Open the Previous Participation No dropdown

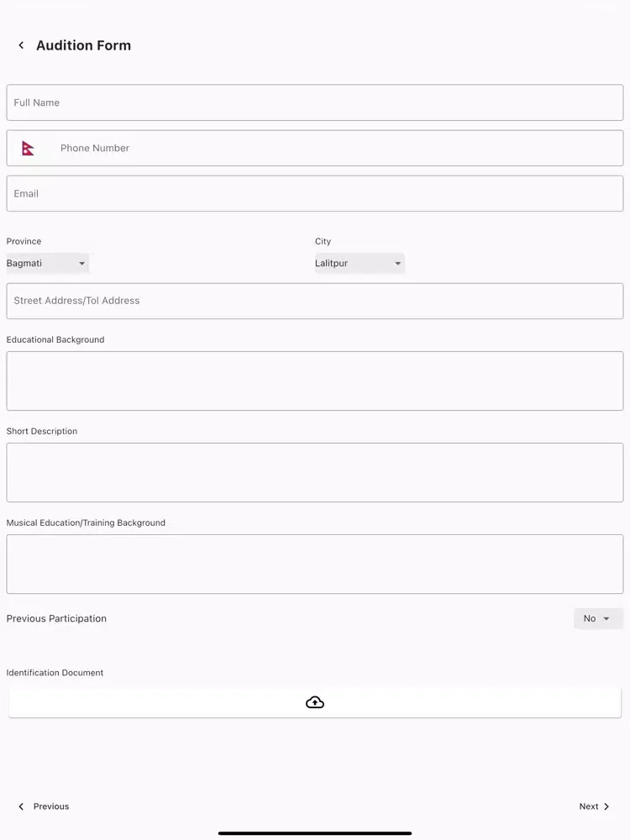598,619
